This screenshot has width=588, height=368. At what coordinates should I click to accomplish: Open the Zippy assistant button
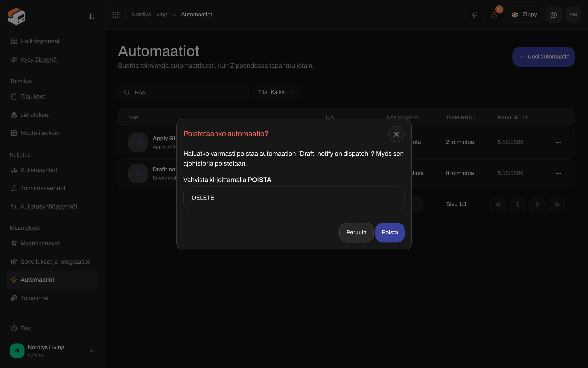tap(524, 15)
